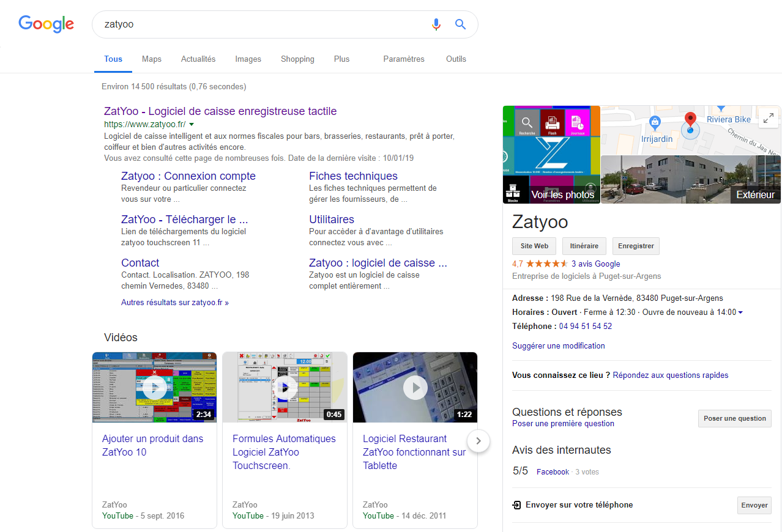Click the Envoyer button
Screen dimensions: 782x532
[754, 505]
